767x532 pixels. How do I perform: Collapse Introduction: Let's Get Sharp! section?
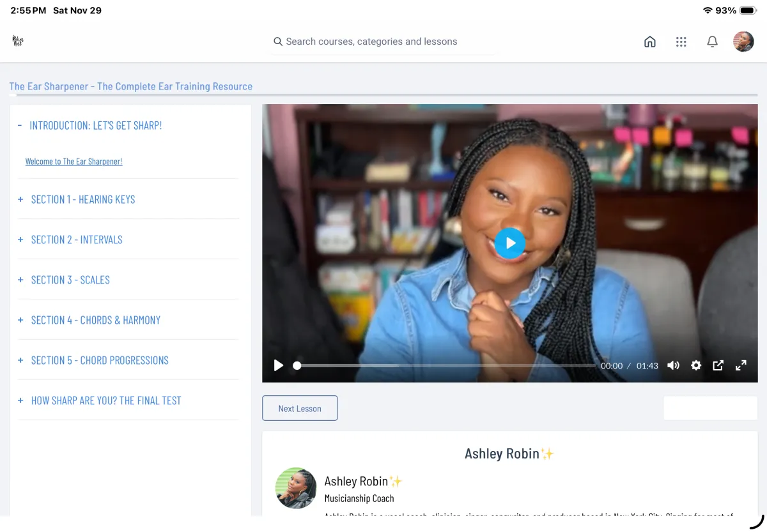pos(89,126)
